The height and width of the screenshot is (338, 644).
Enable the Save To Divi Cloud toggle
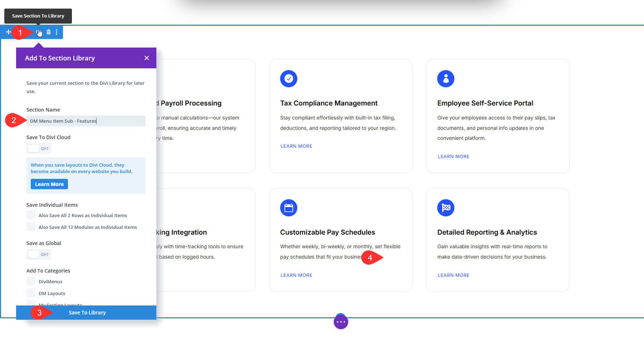coord(39,148)
